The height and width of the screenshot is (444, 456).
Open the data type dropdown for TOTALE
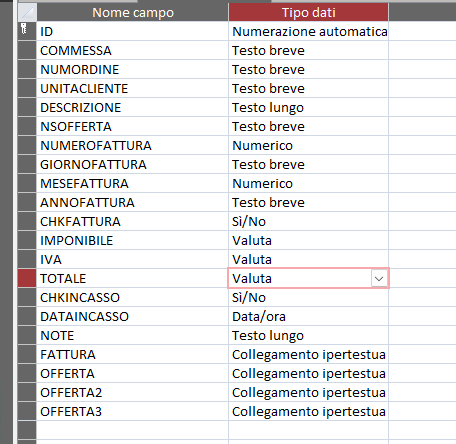pyautogui.click(x=379, y=279)
